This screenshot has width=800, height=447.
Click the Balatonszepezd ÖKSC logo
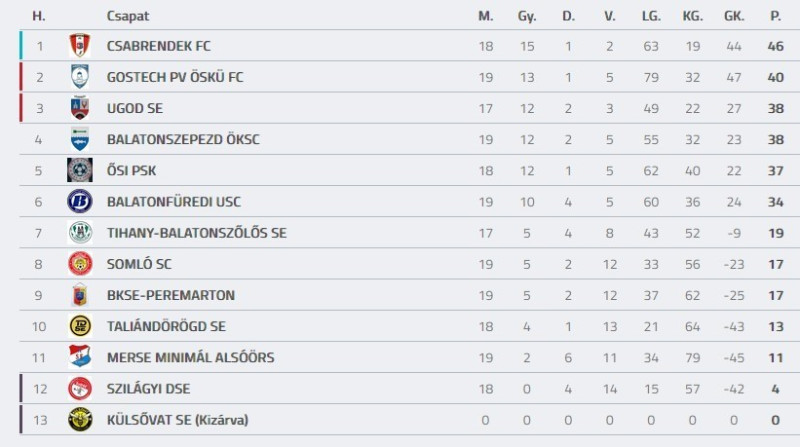point(80,139)
